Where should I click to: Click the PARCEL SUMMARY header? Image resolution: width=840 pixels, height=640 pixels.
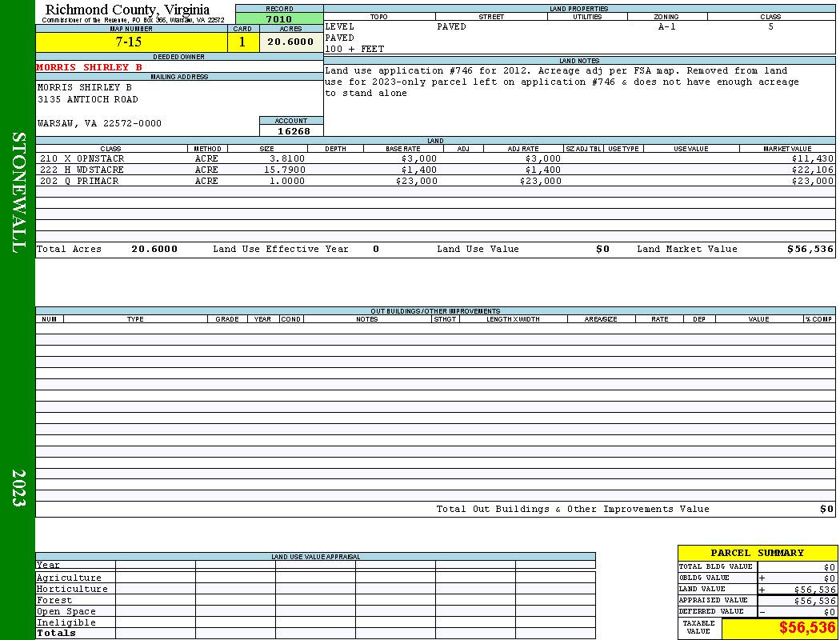coord(757,553)
